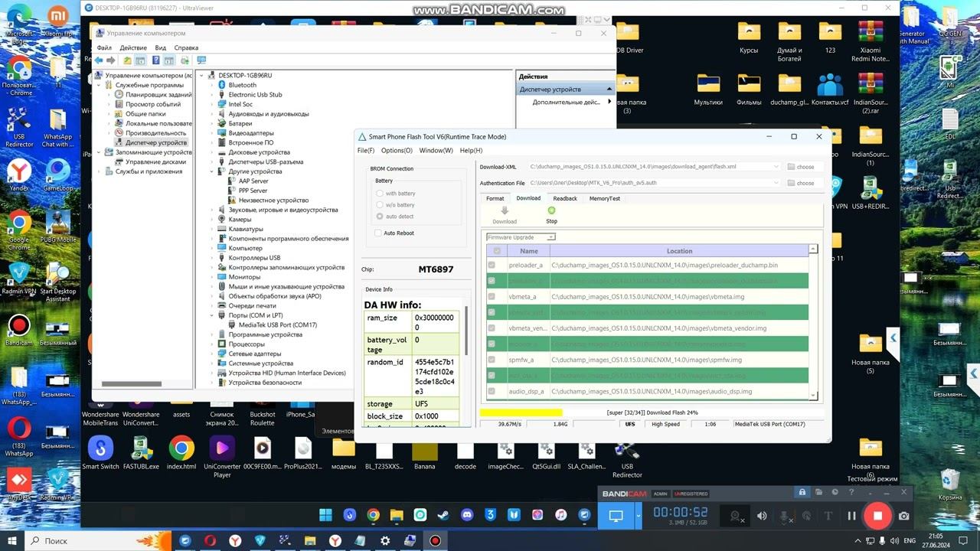Collapse the Порты (COM и LPT) node

tap(212, 315)
